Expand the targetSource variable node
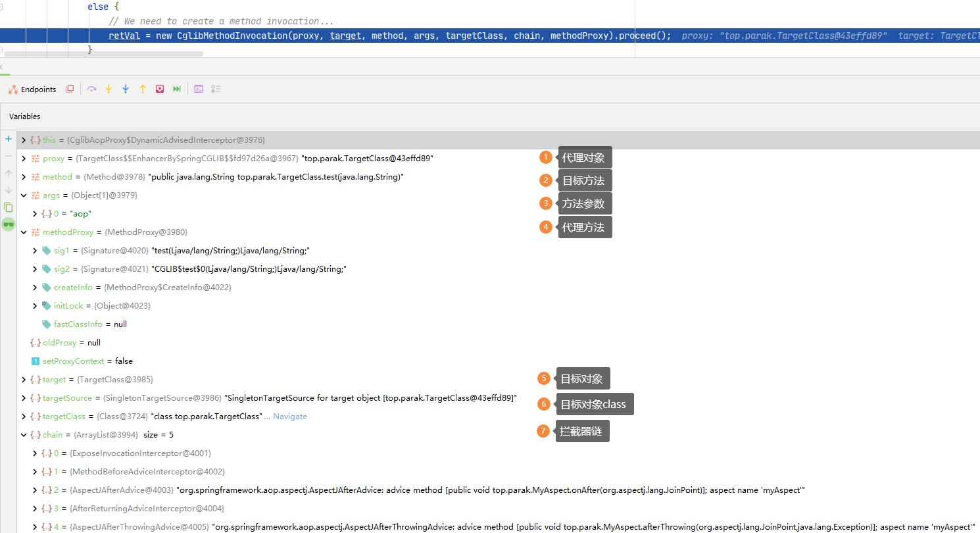The height and width of the screenshot is (533, 980). 24,398
